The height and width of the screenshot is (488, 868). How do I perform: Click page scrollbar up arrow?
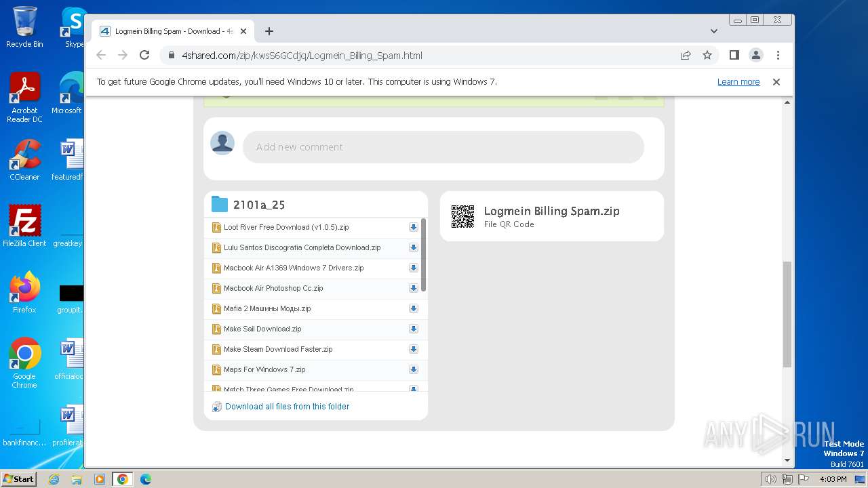tap(787, 102)
